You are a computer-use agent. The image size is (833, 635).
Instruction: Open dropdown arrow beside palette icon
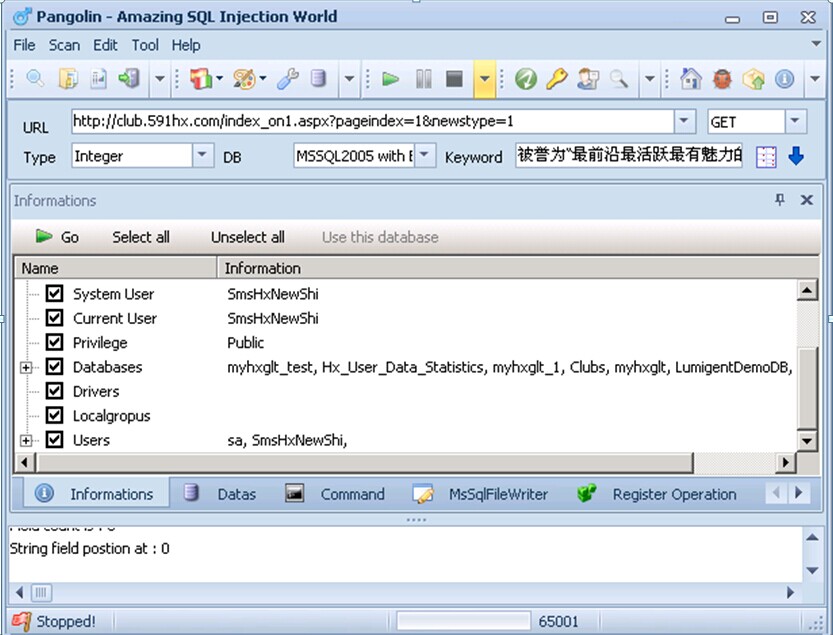[262, 79]
